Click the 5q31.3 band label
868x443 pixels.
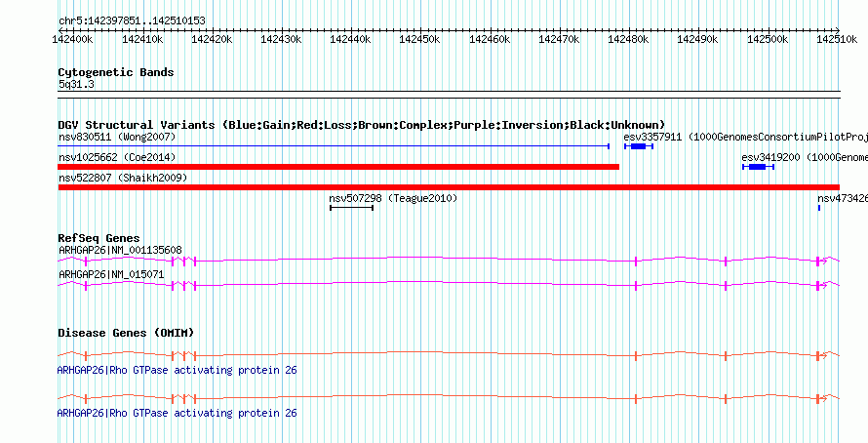(76, 85)
